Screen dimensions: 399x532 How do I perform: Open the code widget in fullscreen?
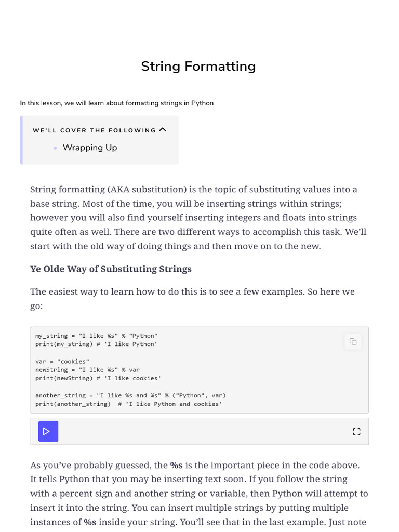(x=356, y=431)
